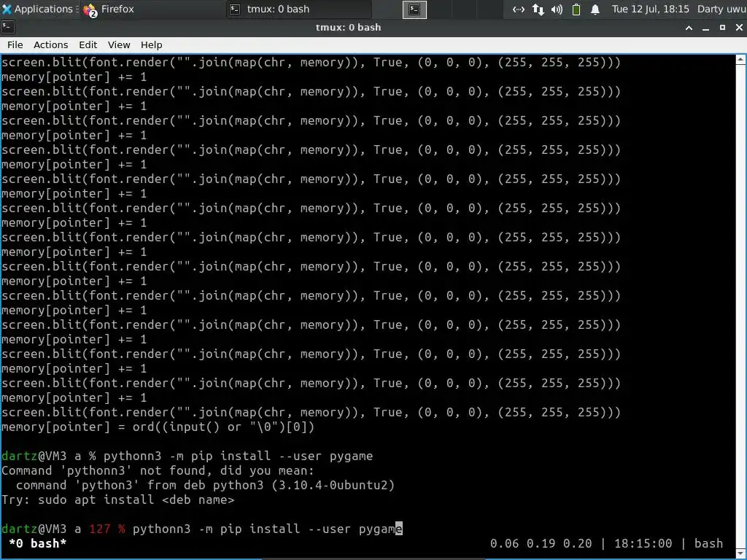This screenshot has height=560, width=747.
Task: Check the battery status icon
Action: coord(576,9)
